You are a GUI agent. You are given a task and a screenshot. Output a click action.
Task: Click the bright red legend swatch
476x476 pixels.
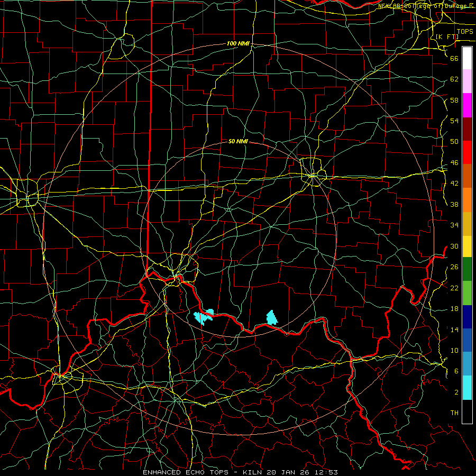[467, 152]
